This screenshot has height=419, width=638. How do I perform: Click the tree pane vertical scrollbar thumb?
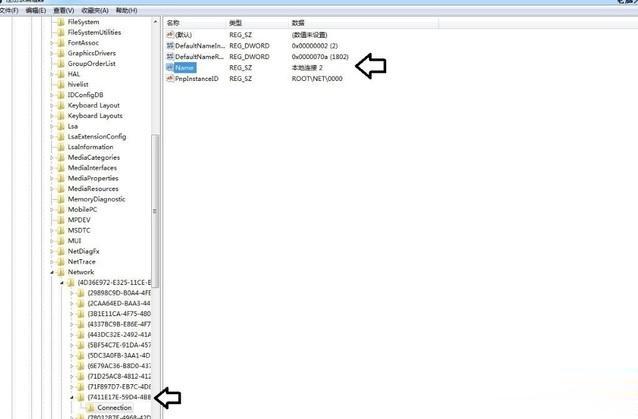coord(155,211)
